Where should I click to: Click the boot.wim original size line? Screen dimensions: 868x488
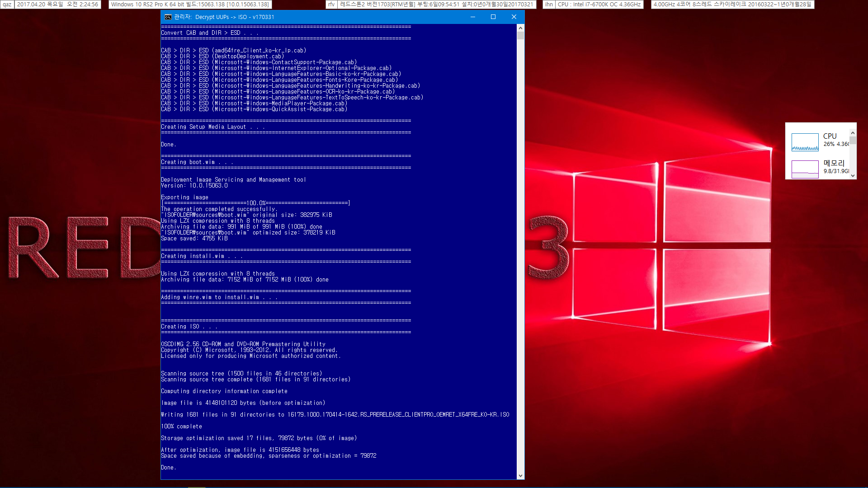tap(247, 215)
